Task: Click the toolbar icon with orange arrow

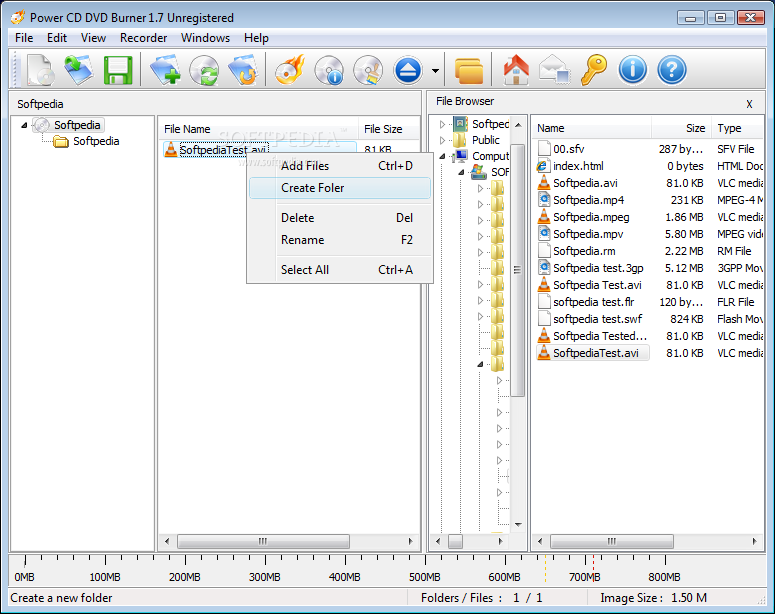Action: [243, 70]
